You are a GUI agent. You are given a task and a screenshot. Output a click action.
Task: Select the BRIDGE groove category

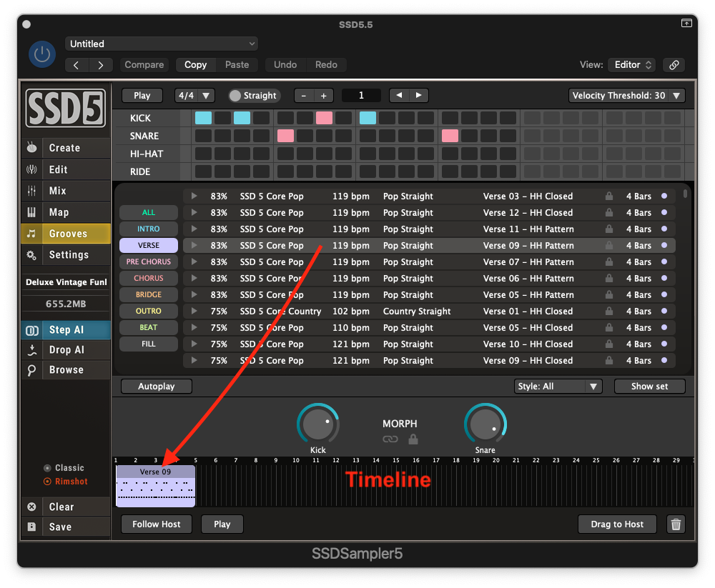149,294
